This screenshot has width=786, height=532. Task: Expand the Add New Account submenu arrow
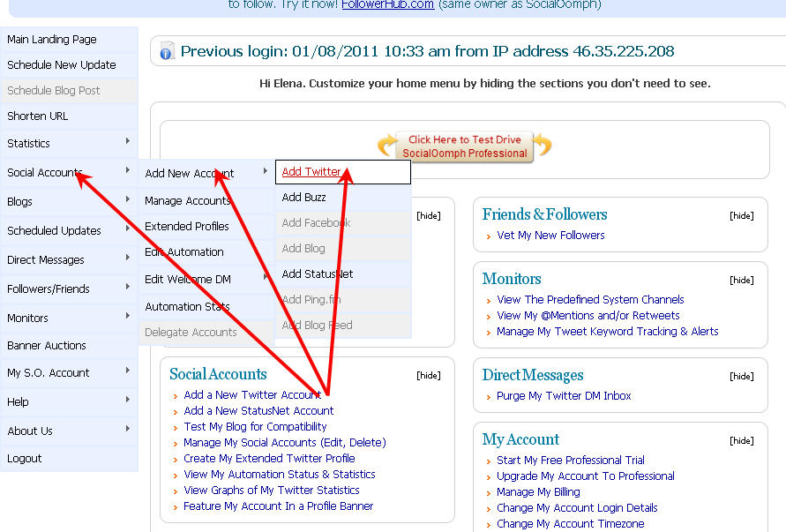266,171
